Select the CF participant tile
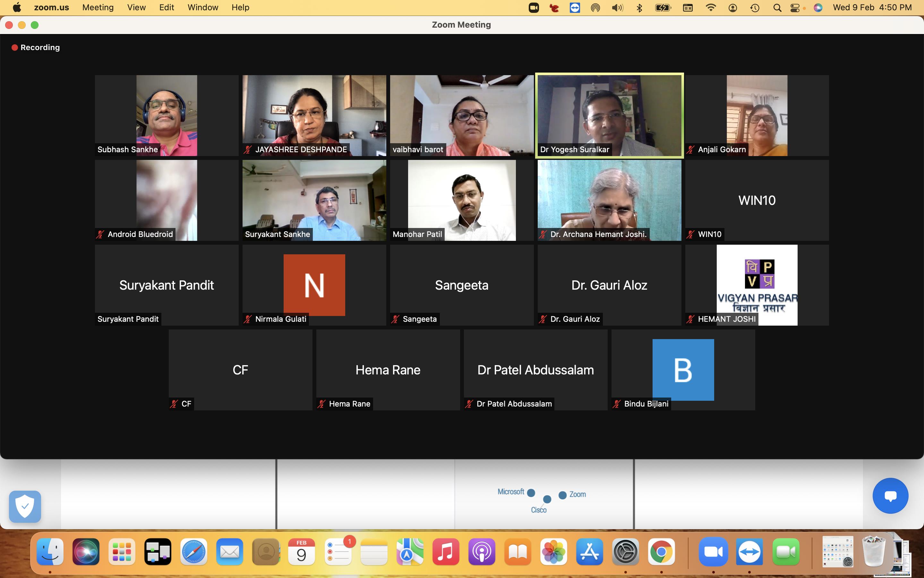 pos(241,370)
